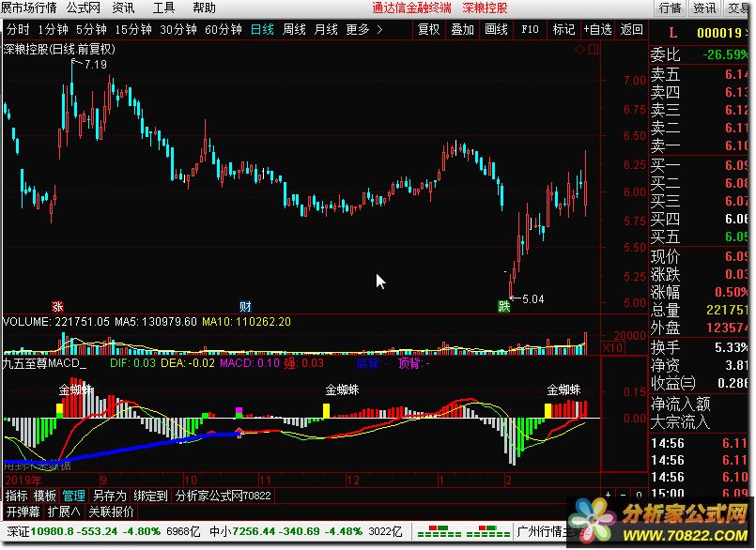Click the 净流入额 row

[x=699, y=404]
